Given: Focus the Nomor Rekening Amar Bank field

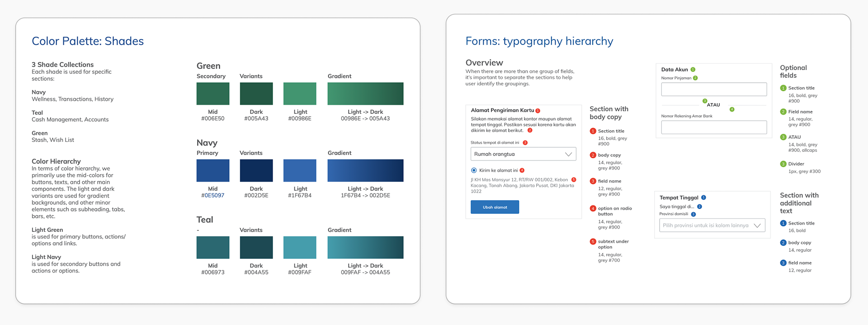Looking at the screenshot, I should [714, 127].
